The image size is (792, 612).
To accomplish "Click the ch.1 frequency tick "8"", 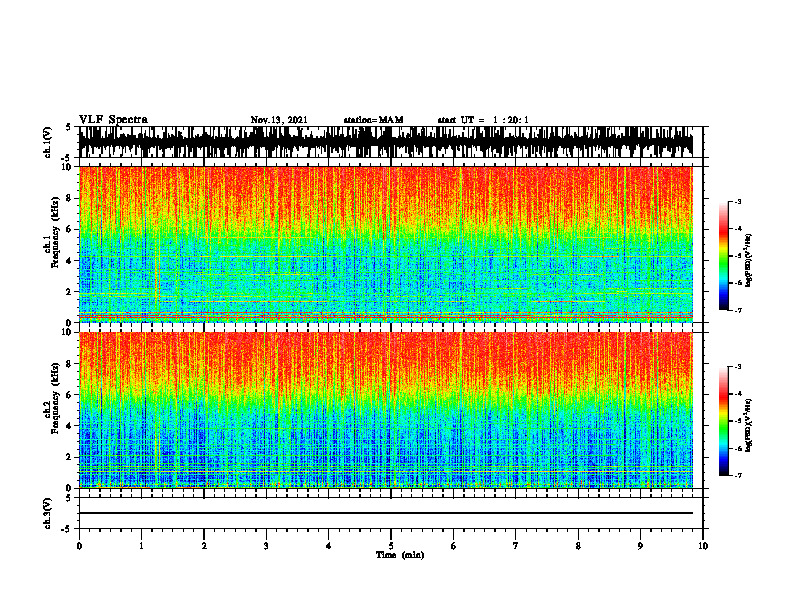I will 69,198.
